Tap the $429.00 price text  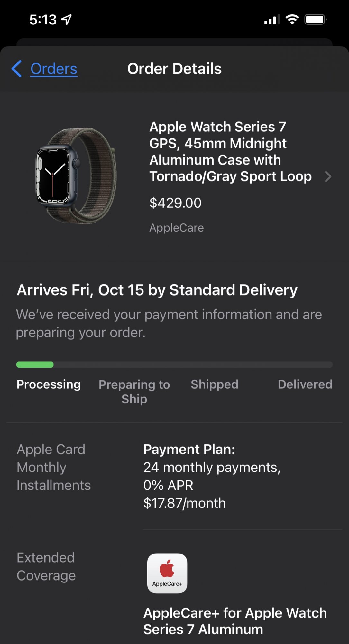point(175,203)
